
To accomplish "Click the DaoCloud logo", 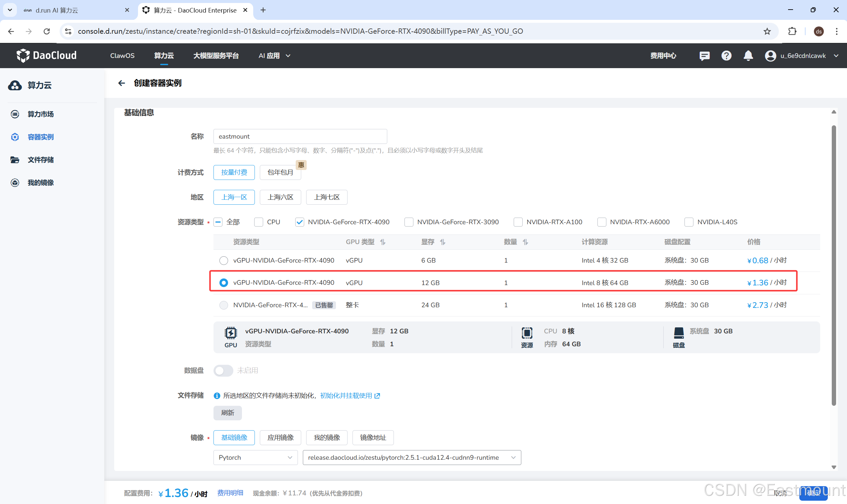I will 47,55.
